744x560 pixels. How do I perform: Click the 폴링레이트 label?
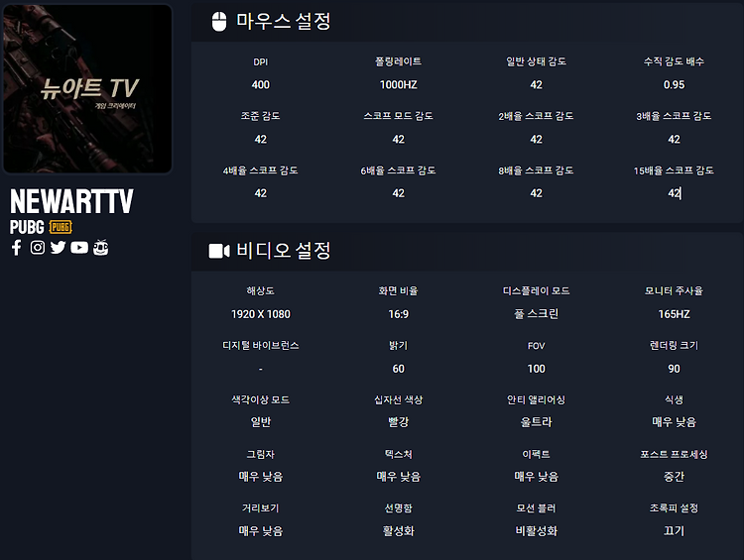coord(399,61)
